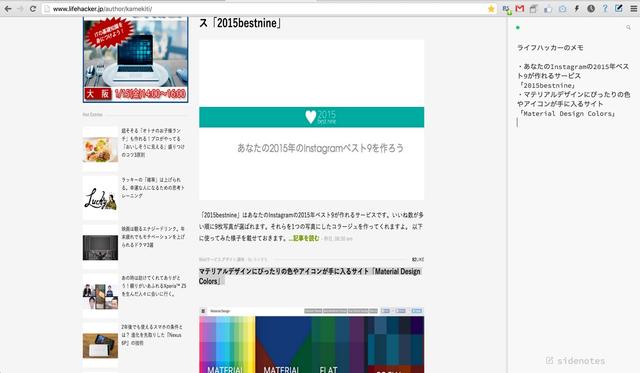This screenshot has width=640, height=373.
Task: Click the search magnifier in sidenotes panel
Action: pyautogui.click(x=628, y=27)
